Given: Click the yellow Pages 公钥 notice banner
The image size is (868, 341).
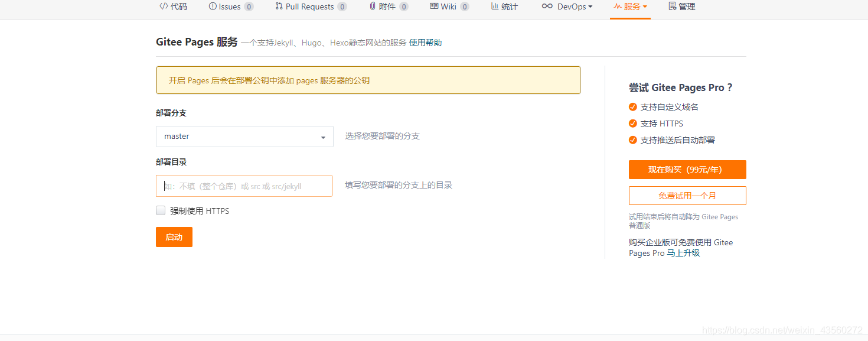Looking at the screenshot, I should coord(368,80).
